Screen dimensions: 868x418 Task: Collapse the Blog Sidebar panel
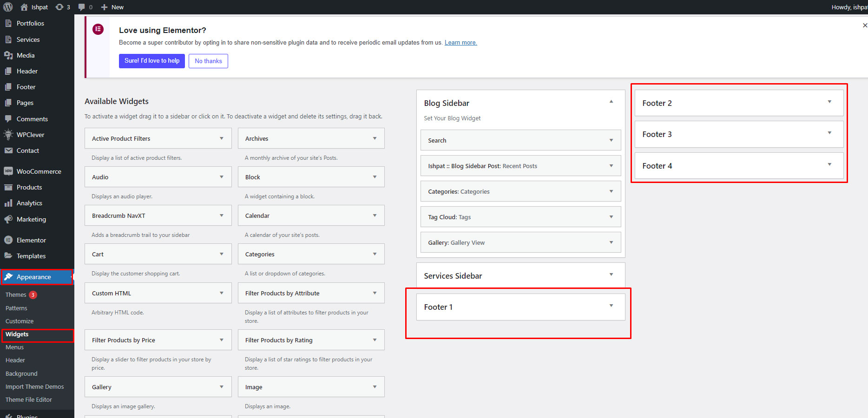pyautogui.click(x=611, y=102)
